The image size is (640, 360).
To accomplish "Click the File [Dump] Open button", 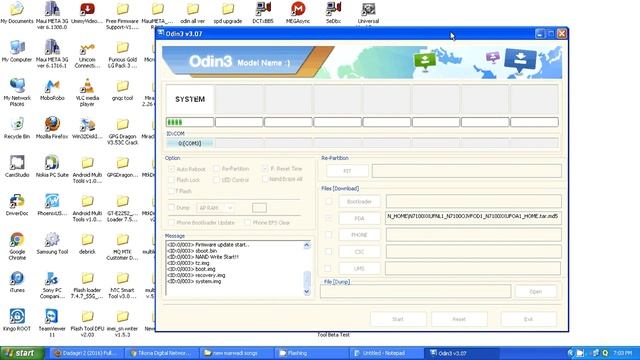I will [x=536, y=291].
